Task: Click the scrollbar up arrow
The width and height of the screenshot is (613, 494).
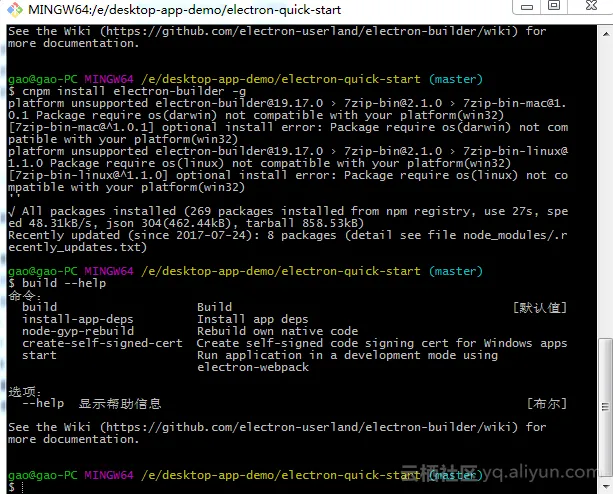Action: point(606,34)
